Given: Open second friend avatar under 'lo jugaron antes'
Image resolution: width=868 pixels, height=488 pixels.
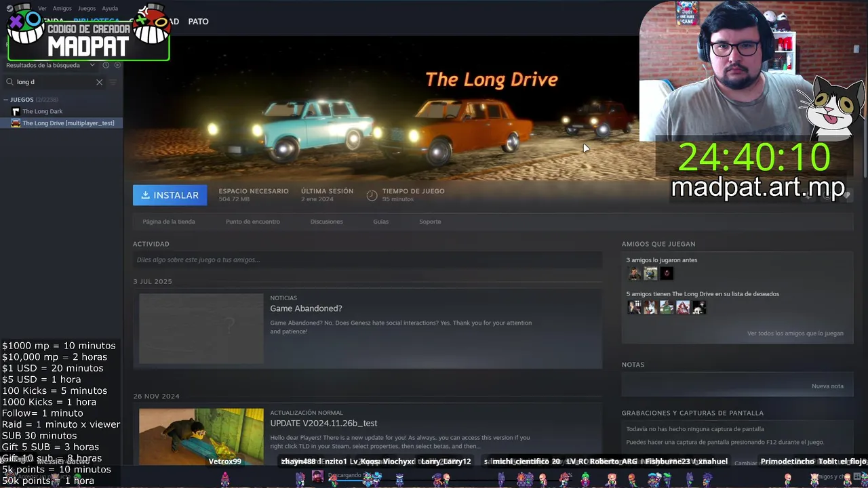Looking at the screenshot, I should pos(651,273).
